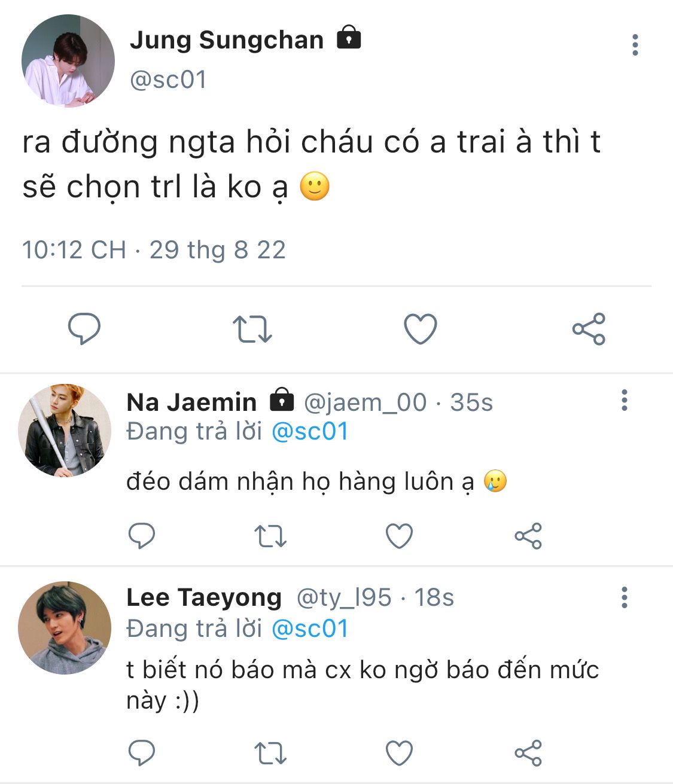
Task: Share Na Jaemin's reply
Action: (528, 536)
